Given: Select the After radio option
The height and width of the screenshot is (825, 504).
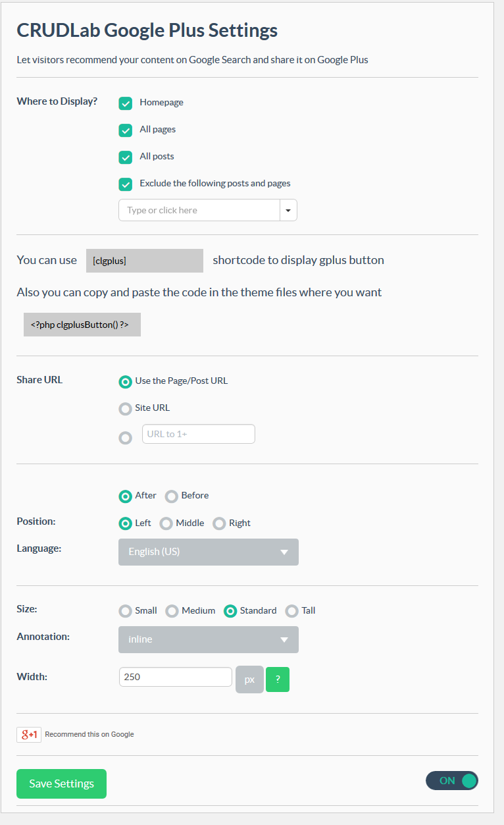Looking at the screenshot, I should pos(125,496).
